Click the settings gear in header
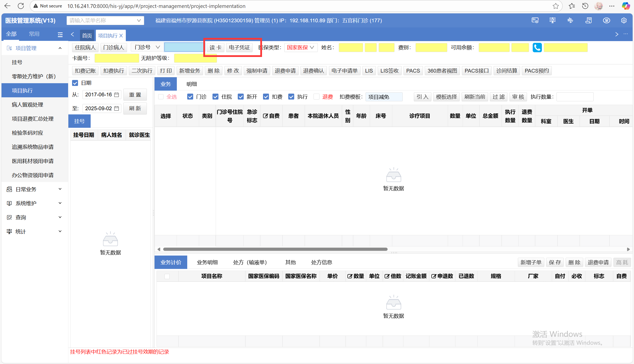Image resolution: width=634 pixels, height=364 pixels. (624, 21)
